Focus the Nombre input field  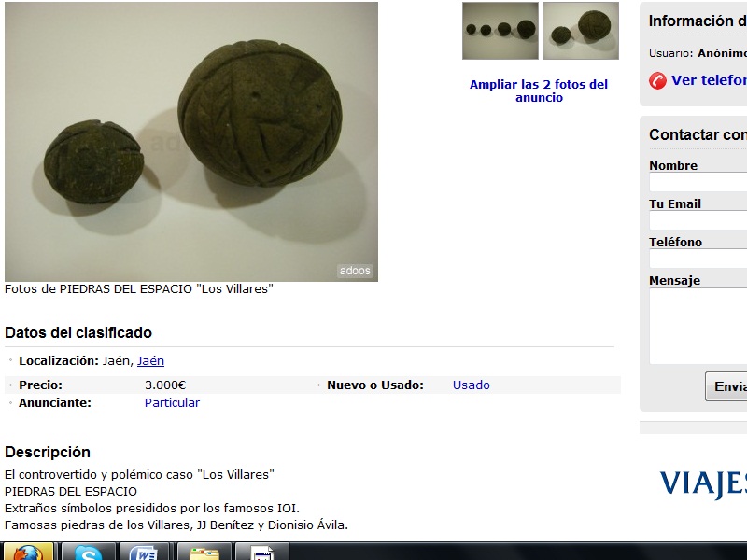pos(698,182)
